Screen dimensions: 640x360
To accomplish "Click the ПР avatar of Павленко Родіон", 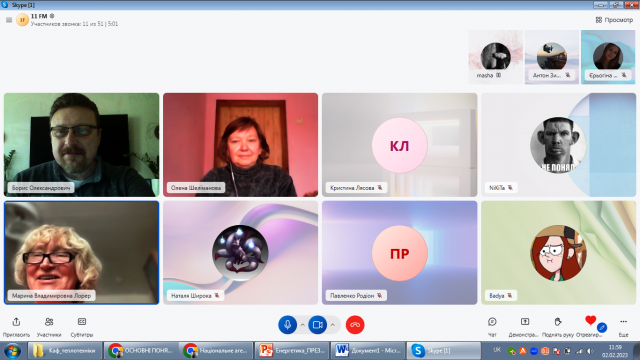I will coord(400,253).
